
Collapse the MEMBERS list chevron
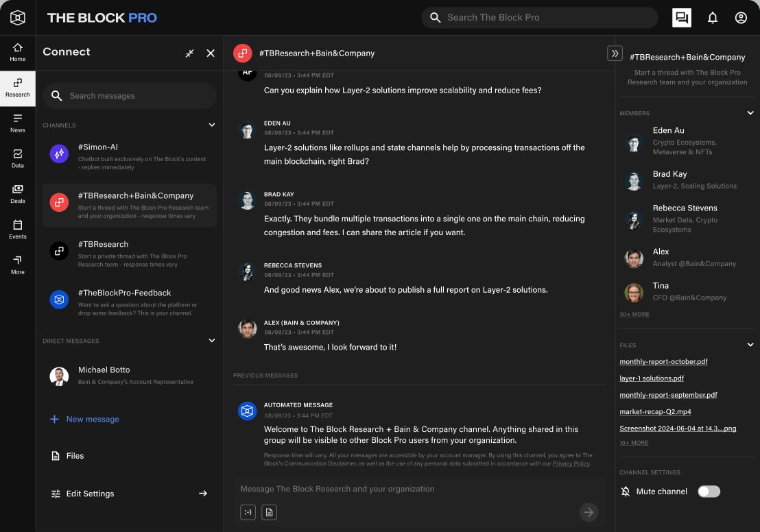[x=750, y=112]
